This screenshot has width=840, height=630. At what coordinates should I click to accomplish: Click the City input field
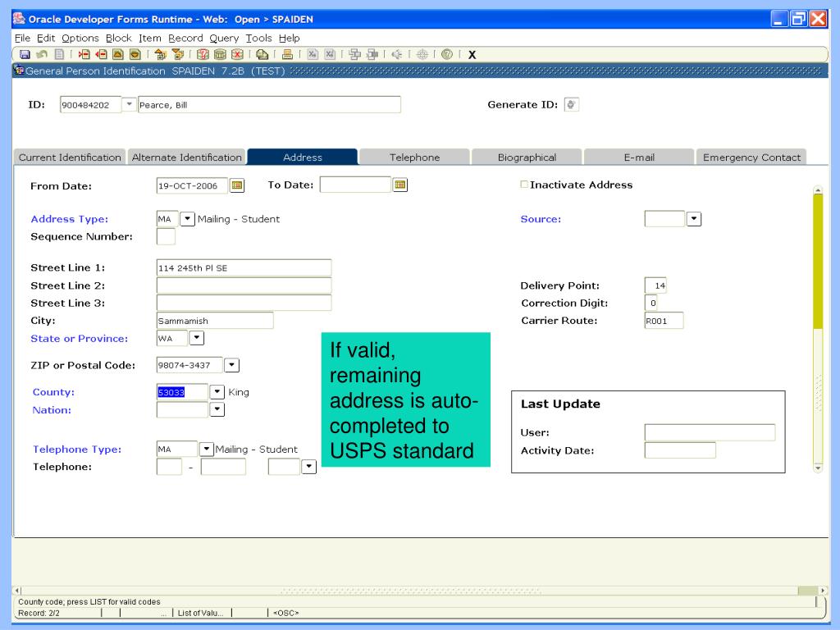pyautogui.click(x=215, y=321)
